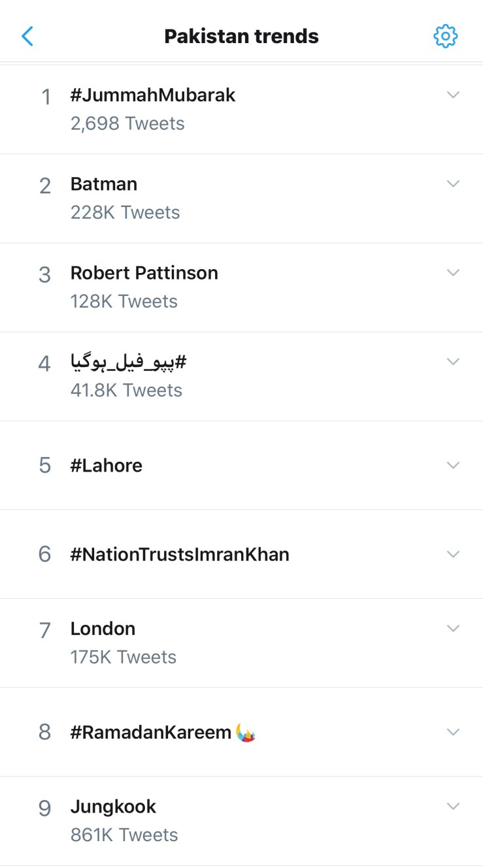Click the Ramadan crescent emoji icon
This screenshot has height=868, width=483.
pyautogui.click(x=246, y=732)
